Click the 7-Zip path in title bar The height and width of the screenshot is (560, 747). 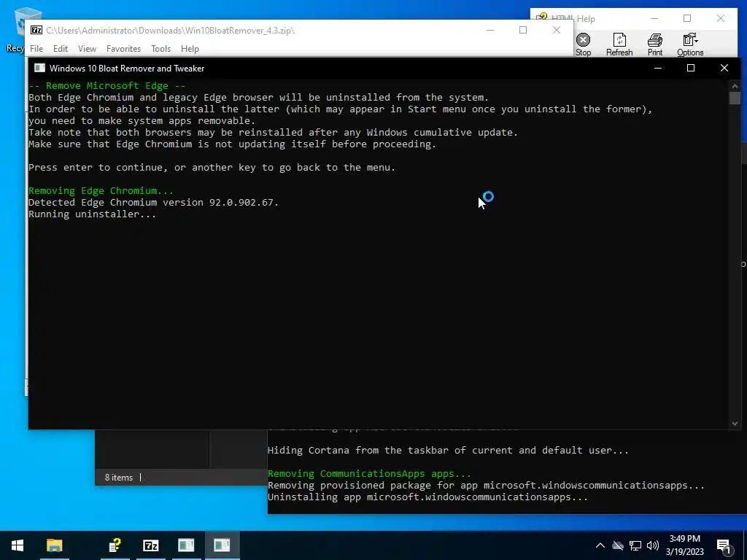tap(170, 31)
